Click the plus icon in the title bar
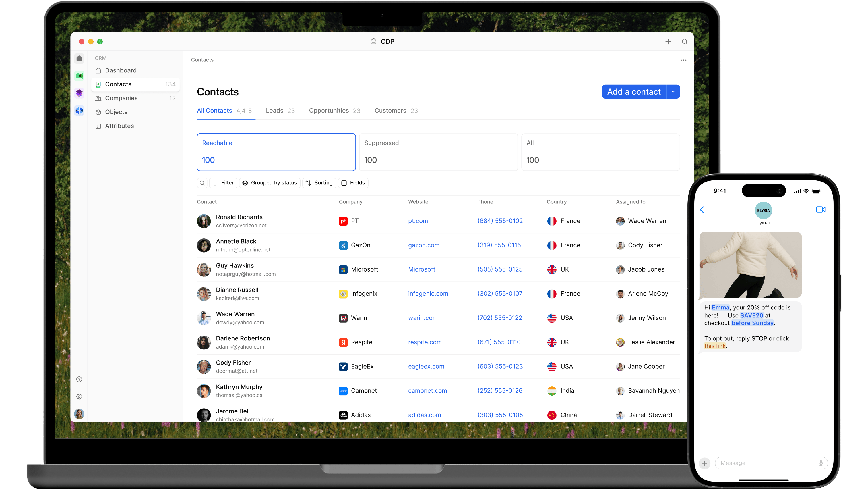This screenshot has width=868, height=489. [x=668, y=41]
